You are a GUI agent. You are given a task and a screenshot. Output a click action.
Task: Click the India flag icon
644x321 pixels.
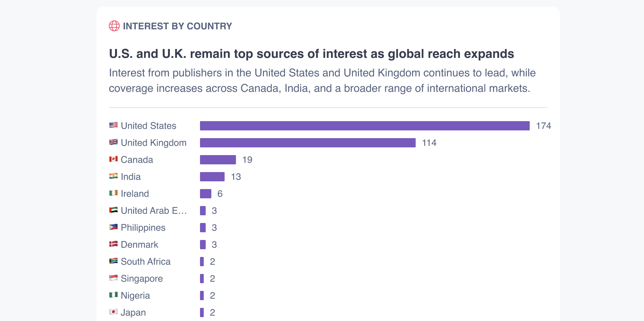[x=114, y=176]
